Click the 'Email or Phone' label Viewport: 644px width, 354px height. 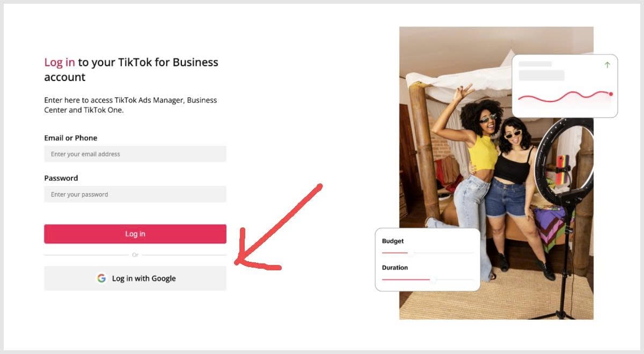tap(71, 138)
